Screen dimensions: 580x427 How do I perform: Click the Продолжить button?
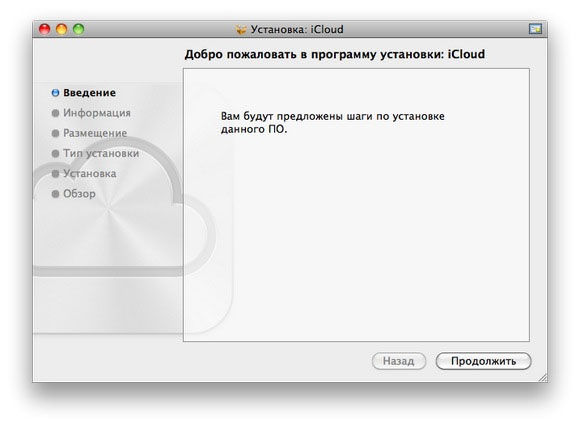pyautogui.click(x=483, y=361)
